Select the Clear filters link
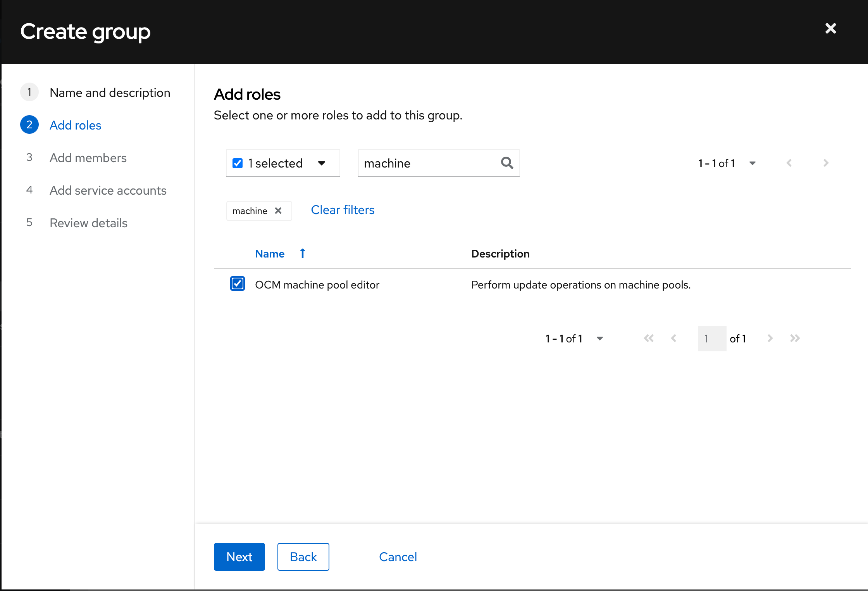This screenshot has width=868, height=591. tap(342, 210)
